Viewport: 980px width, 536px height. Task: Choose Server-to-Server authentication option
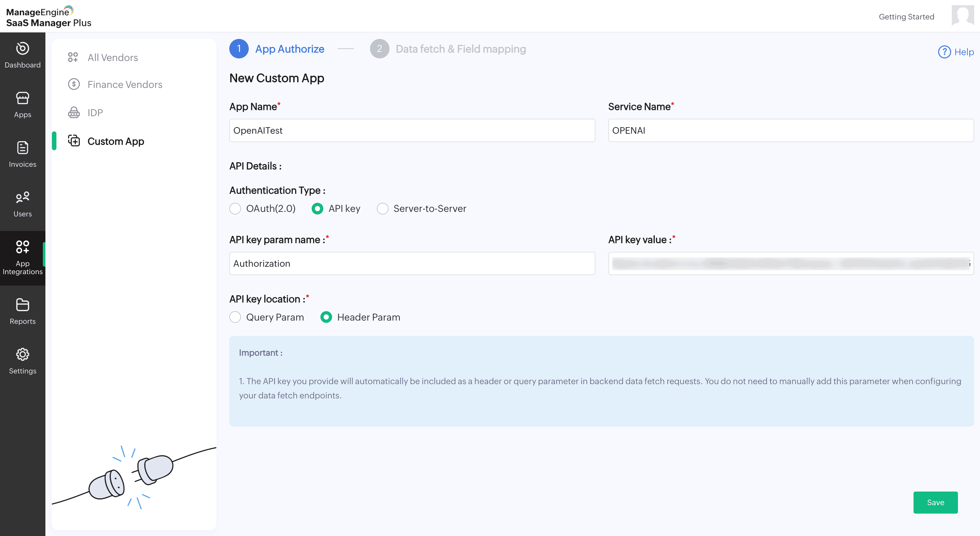(382, 209)
